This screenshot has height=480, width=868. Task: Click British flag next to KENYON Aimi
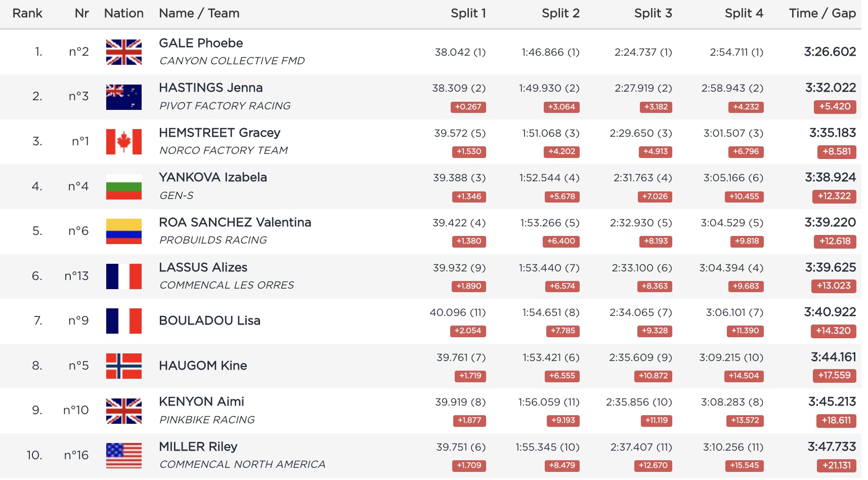point(123,411)
